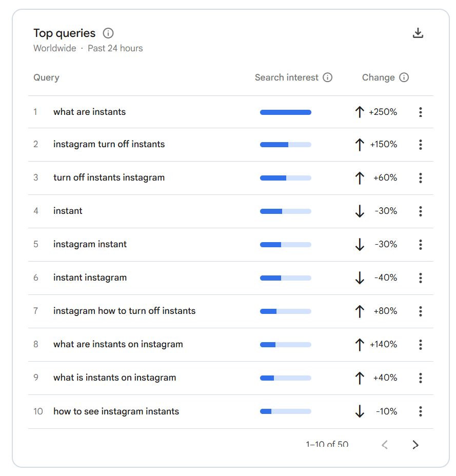456x476 pixels.
Task: Click the up arrow beside +250%
Action: click(360, 112)
